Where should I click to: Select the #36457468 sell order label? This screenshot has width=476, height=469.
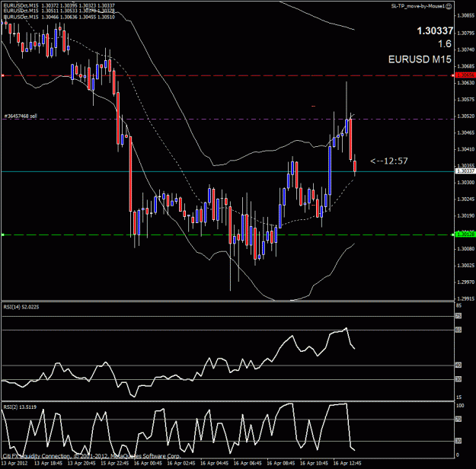[x=21, y=116]
